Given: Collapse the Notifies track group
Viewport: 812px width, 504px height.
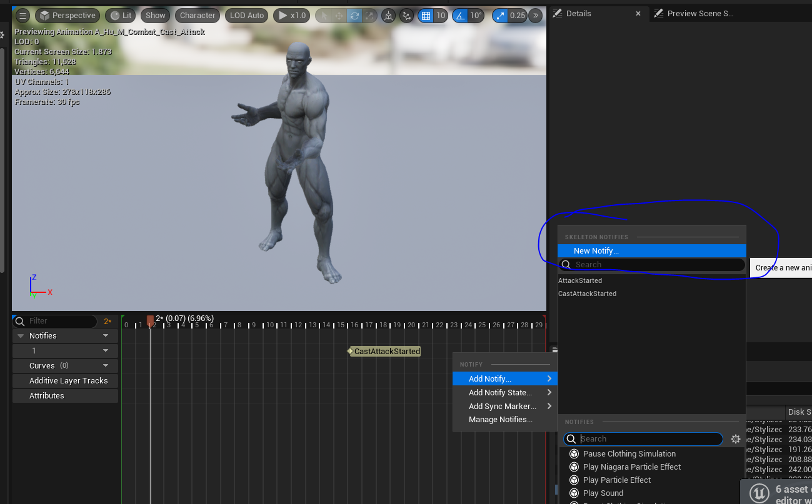Looking at the screenshot, I should click(21, 336).
